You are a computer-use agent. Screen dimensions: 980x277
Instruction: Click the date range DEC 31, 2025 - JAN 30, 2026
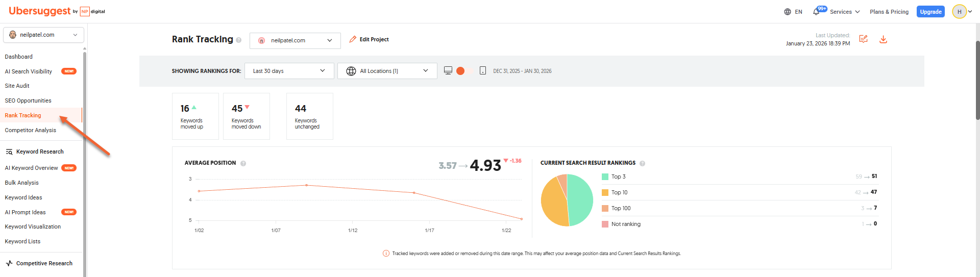[522, 71]
